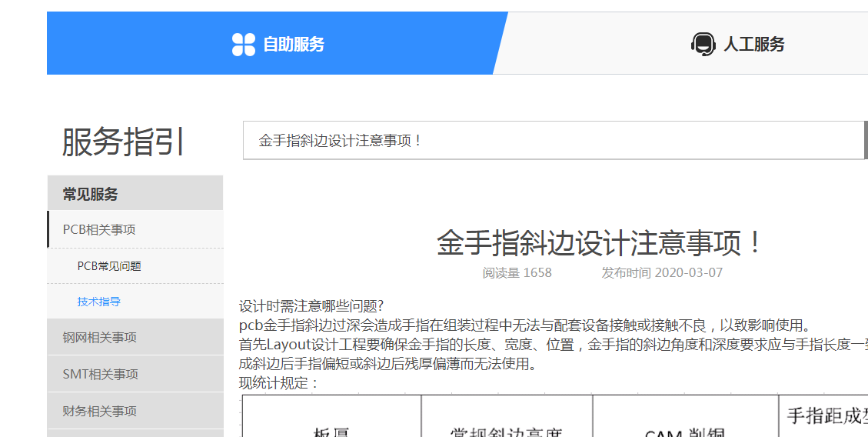Click the headset customer service icon

coord(703,44)
